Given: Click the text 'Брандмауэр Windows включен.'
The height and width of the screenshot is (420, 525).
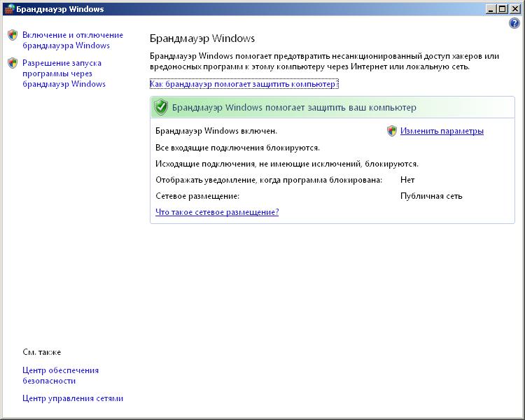Looking at the screenshot, I should 216,131.
